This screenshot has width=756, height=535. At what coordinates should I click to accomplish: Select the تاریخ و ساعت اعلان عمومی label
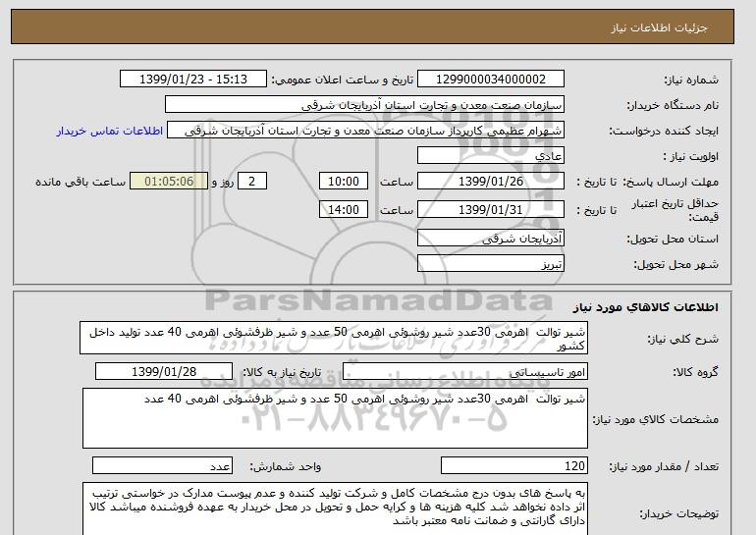tap(343, 80)
